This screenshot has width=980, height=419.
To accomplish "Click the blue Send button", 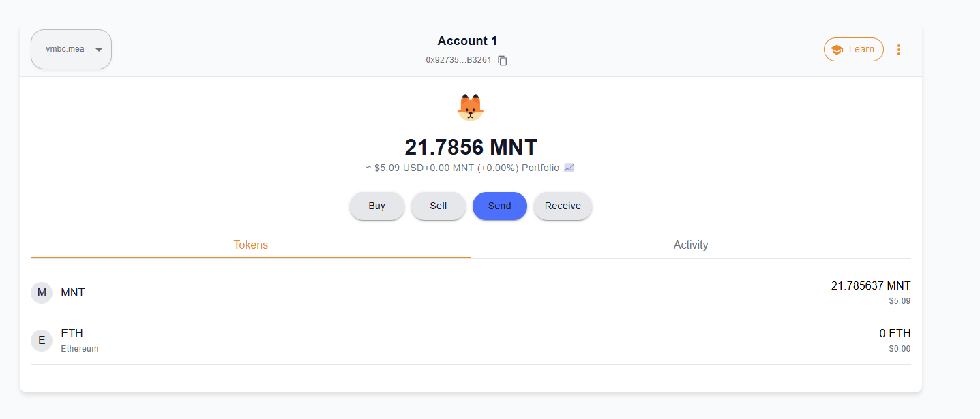I will 500,206.
